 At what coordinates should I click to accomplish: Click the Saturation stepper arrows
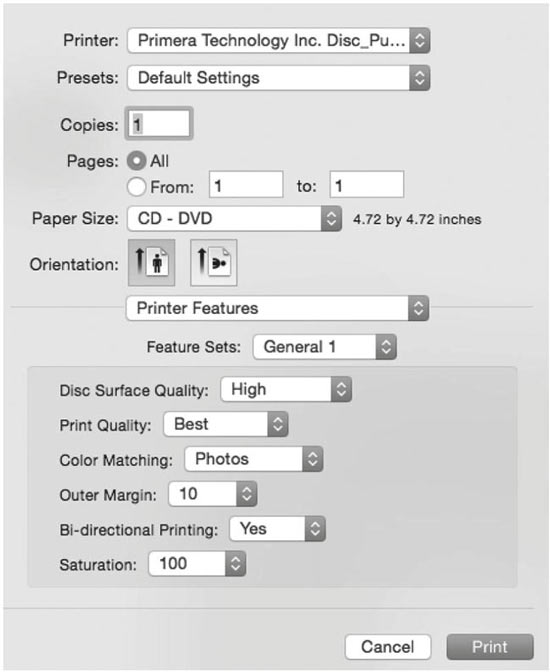[235, 564]
